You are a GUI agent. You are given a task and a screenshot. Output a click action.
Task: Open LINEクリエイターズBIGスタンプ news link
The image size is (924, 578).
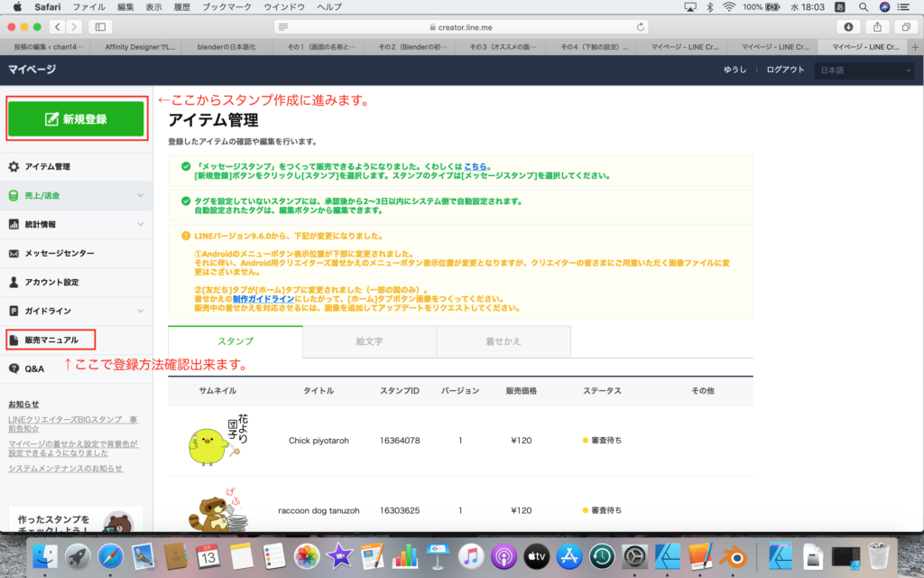coord(73,424)
